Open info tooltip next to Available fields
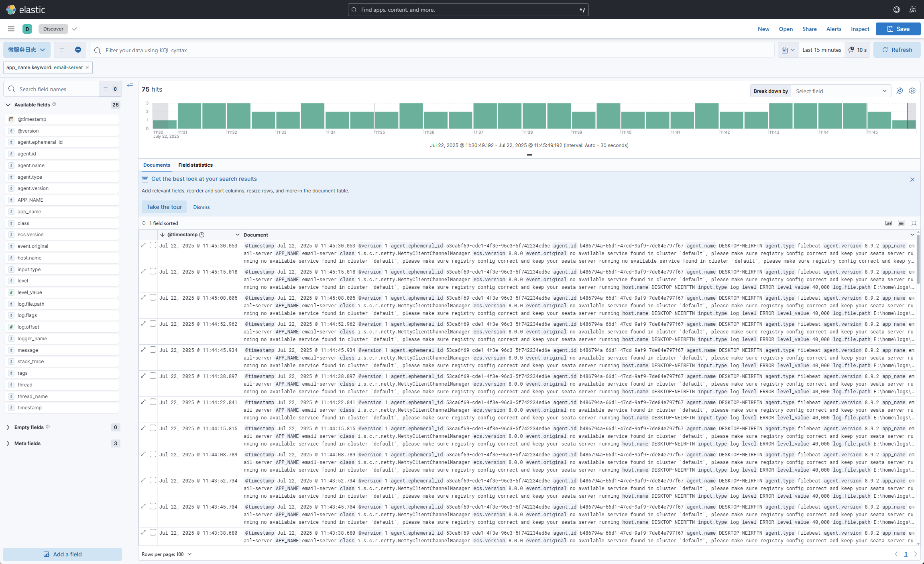924x564 pixels. (54, 104)
